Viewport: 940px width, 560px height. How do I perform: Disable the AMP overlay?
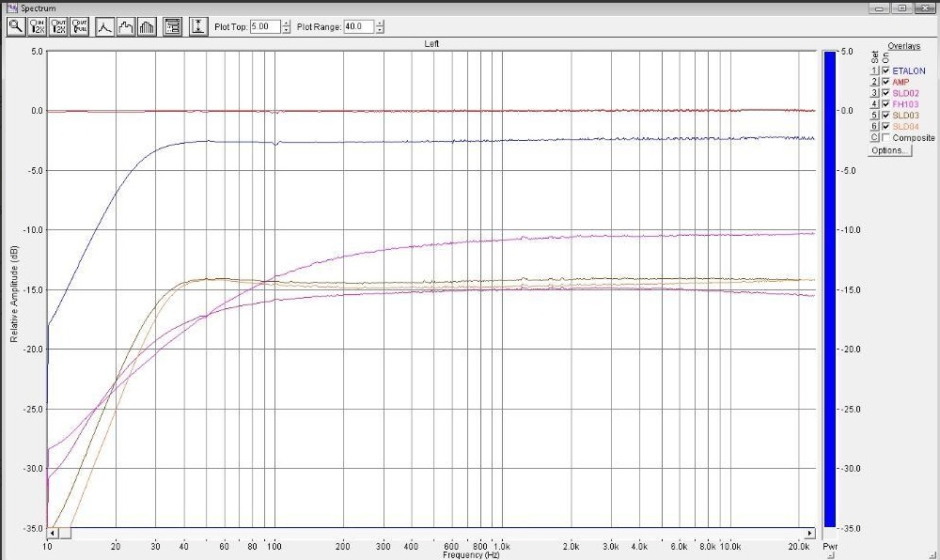885,82
